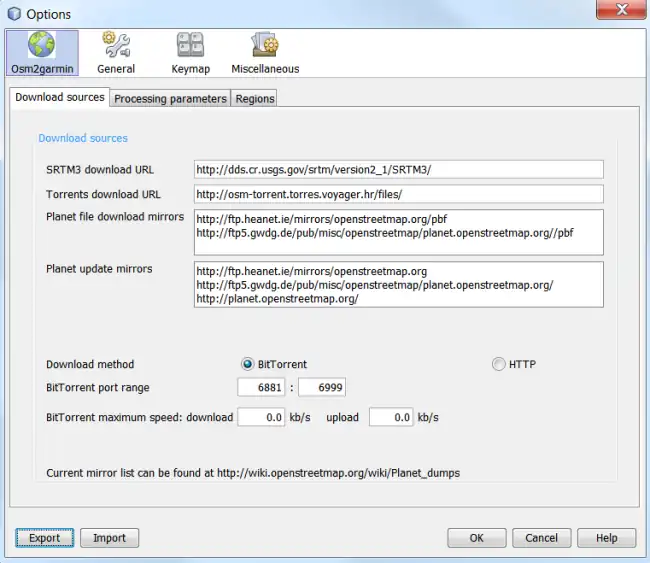This screenshot has width=650, height=563.
Task: Click the SRTM3 download URL field
Action: point(397,169)
